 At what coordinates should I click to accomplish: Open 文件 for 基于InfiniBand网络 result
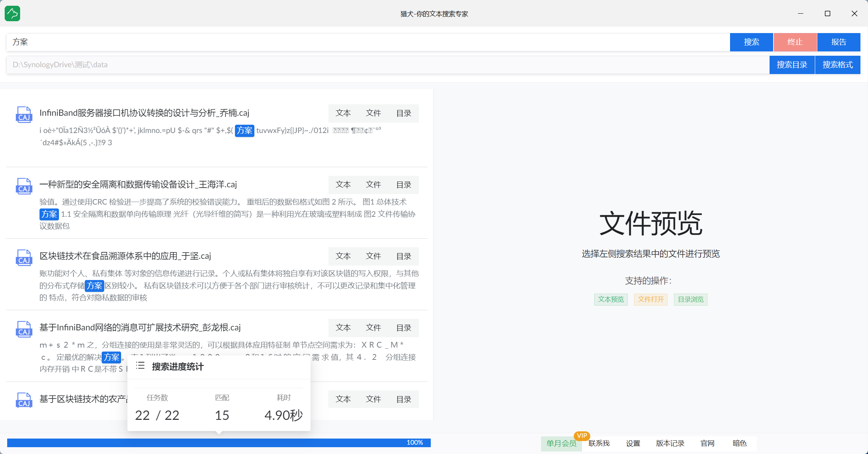[x=373, y=328]
